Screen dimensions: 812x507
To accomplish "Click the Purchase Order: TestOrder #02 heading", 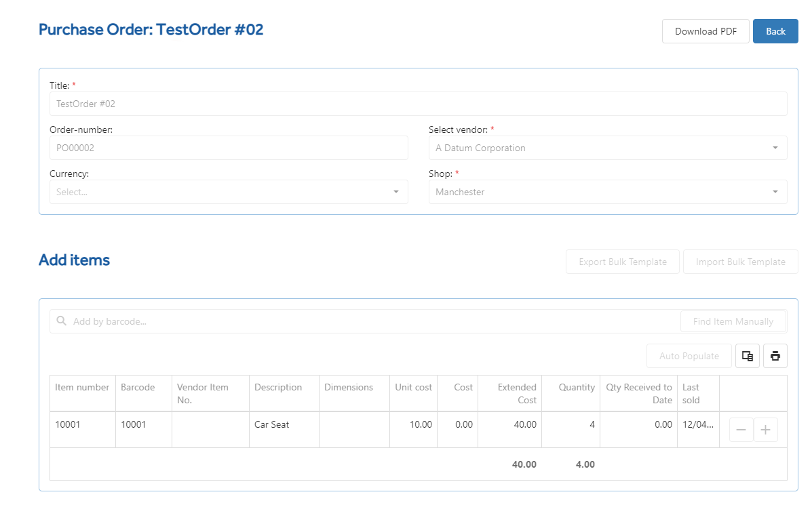I will click(x=151, y=30).
